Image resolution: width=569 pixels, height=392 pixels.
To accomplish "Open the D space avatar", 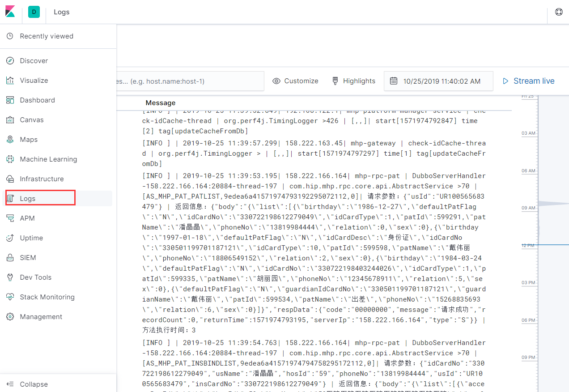I will 34,12.
